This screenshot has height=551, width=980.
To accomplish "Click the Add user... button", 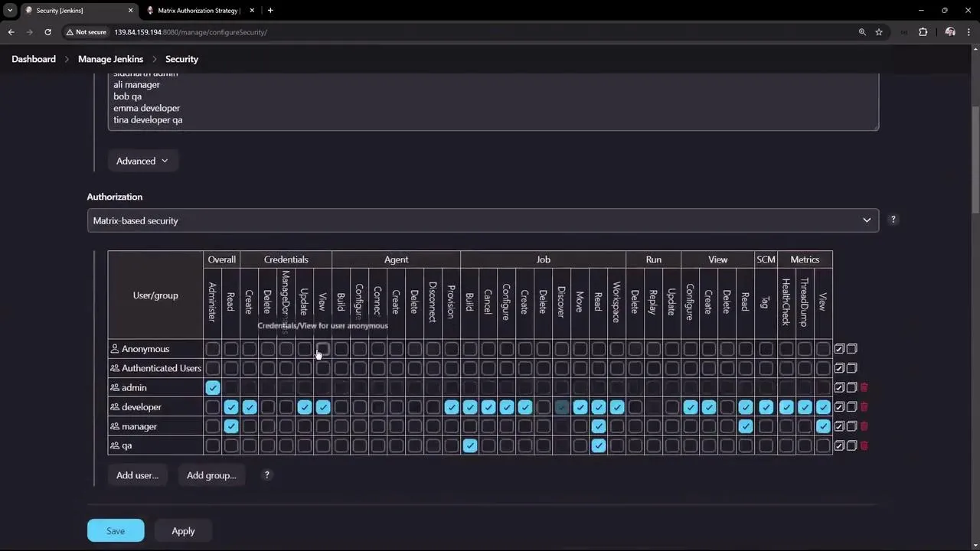I will [x=137, y=475].
